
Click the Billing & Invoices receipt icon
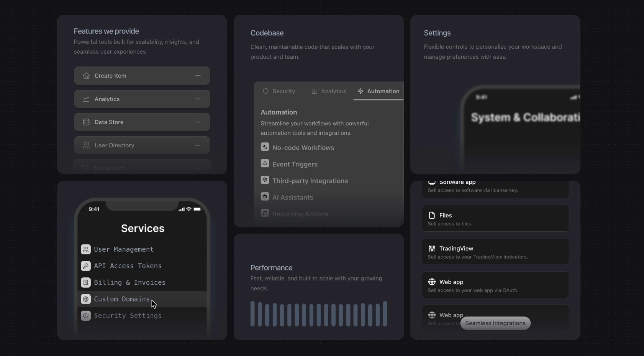click(x=86, y=282)
